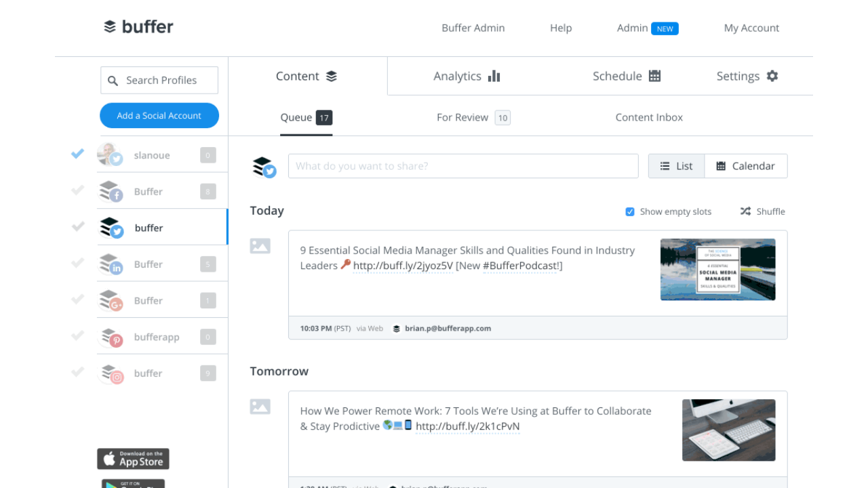The height and width of the screenshot is (488, 868).
Task: Click the Twitter avatar beside the composer box
Action: pos(264,167)
